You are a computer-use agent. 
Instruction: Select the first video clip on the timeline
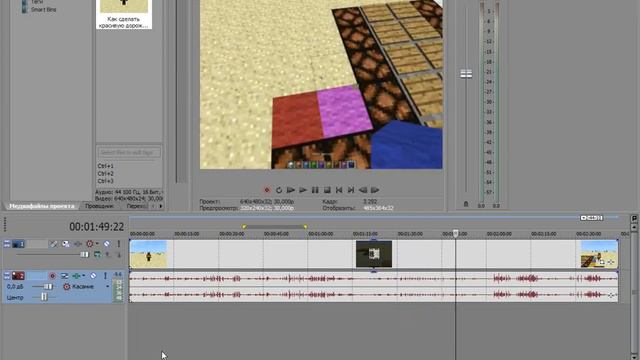[148, 254]
